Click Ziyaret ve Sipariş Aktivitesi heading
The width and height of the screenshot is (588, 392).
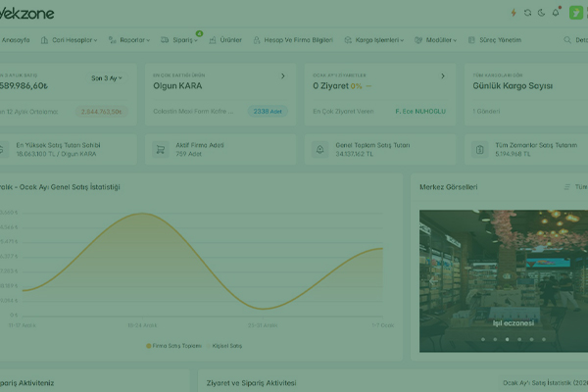tap(251, 383)
